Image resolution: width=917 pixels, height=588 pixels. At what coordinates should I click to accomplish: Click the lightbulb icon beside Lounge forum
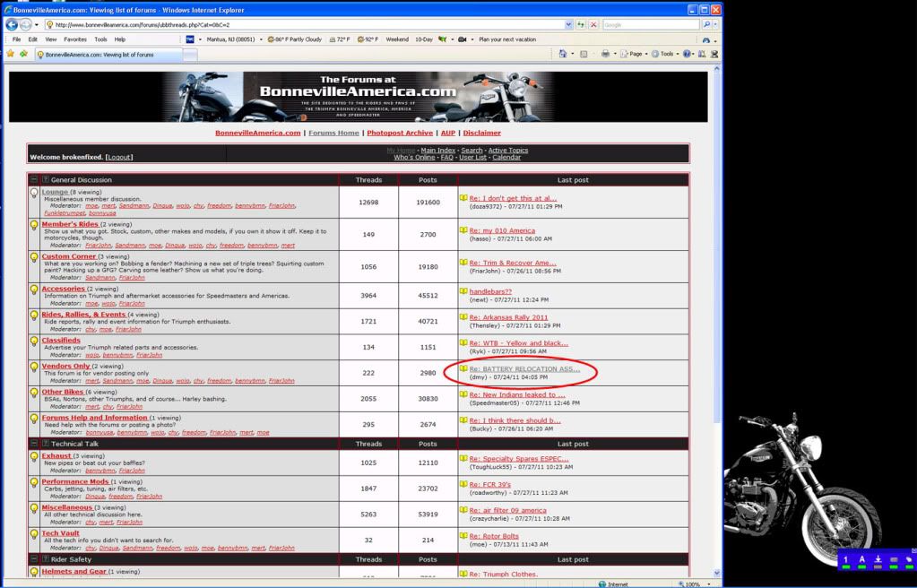pos(34,192)
